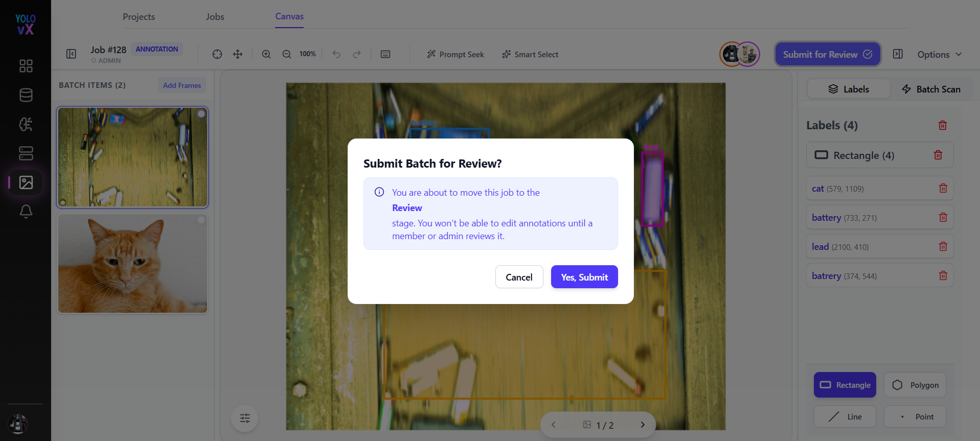Click Add Frames button
The width and height of the screenshot is (980, 441).
182,85
